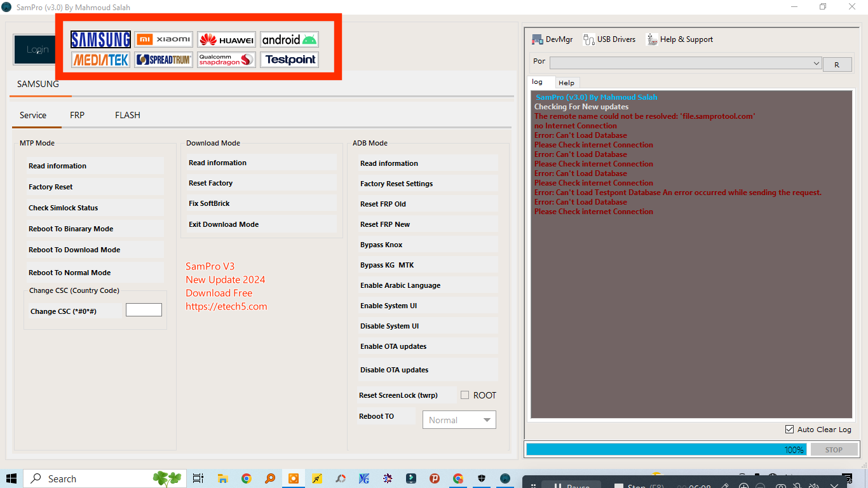Choose the Huawei brand logo
The image size is (868, 488).
tap(226, 39)
